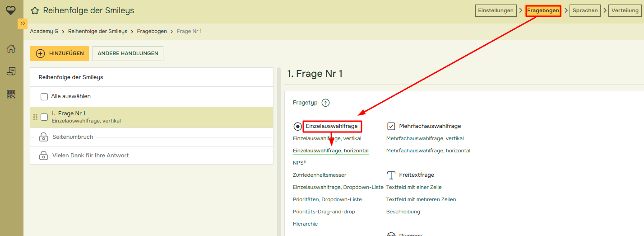Click the Fragetyp help question mark
The width and height of the screenshot is (644, 236).
(325, 103)
